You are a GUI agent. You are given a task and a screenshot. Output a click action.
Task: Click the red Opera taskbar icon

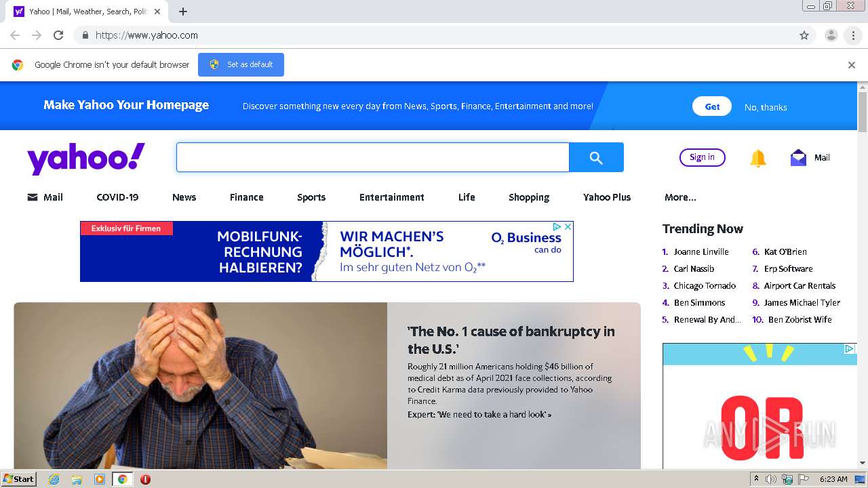pos(145,479)
